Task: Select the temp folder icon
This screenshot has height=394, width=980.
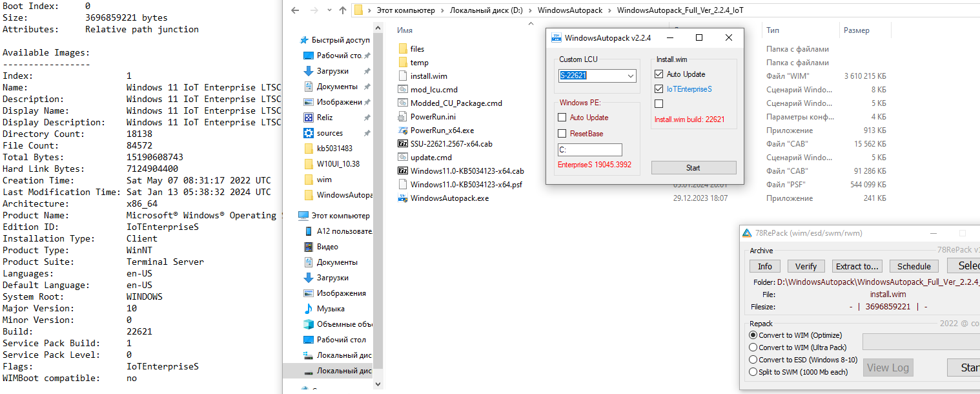Action: 403,62
